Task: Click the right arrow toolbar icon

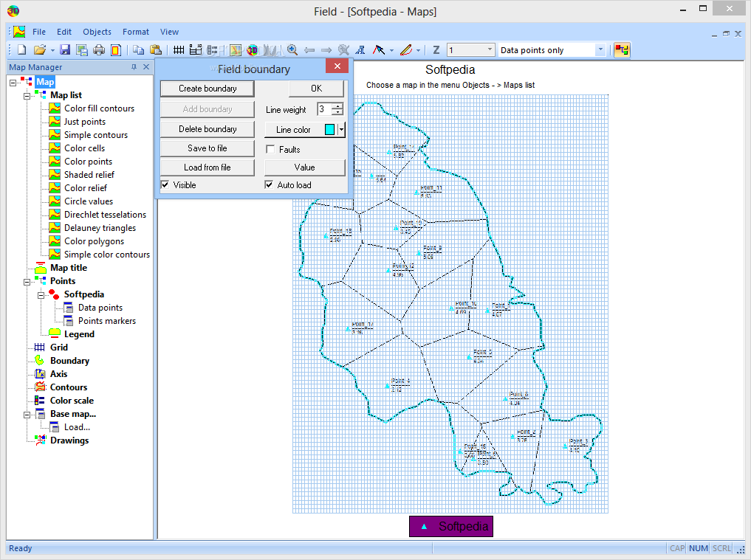Action: pyautogui.click(x=326, y=49)
